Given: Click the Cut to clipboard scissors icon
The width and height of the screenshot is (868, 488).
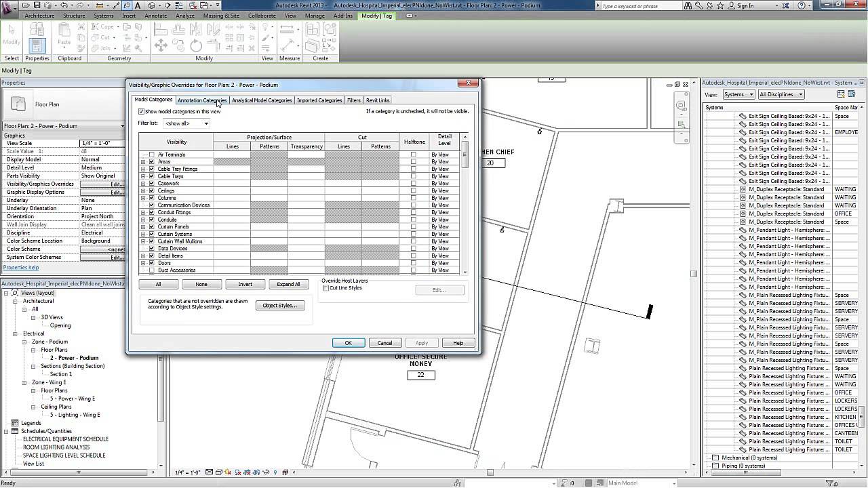Looking at the screenshot, I should (x=81, y=27).
